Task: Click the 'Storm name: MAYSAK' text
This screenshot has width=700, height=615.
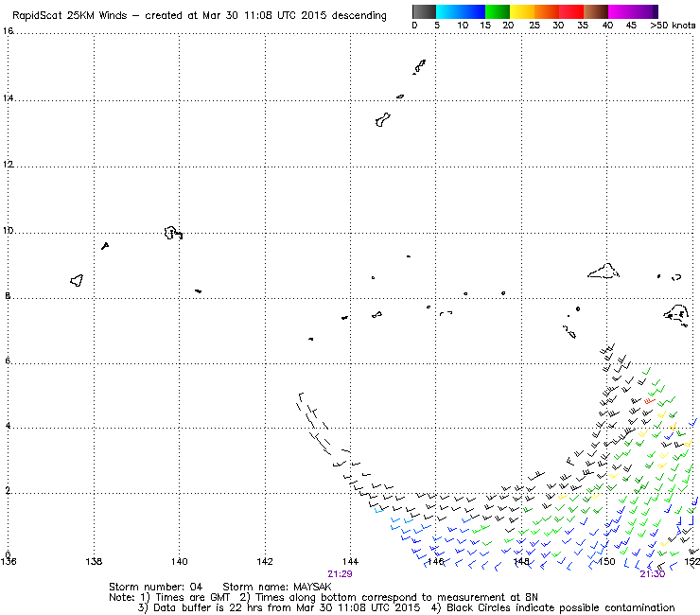Action: (277, 587)
